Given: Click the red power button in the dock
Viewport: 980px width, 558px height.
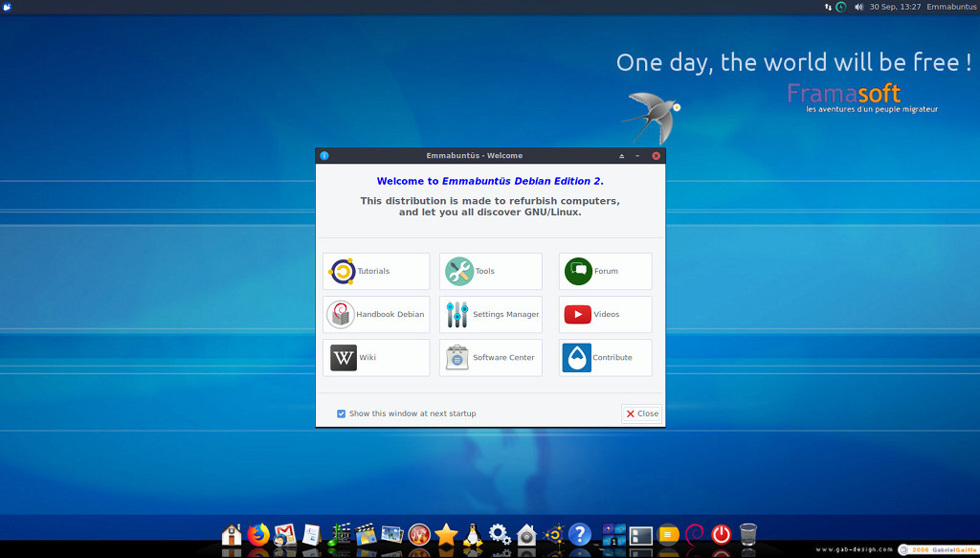Looking at the screenshot, I should (x=722, y=535).
